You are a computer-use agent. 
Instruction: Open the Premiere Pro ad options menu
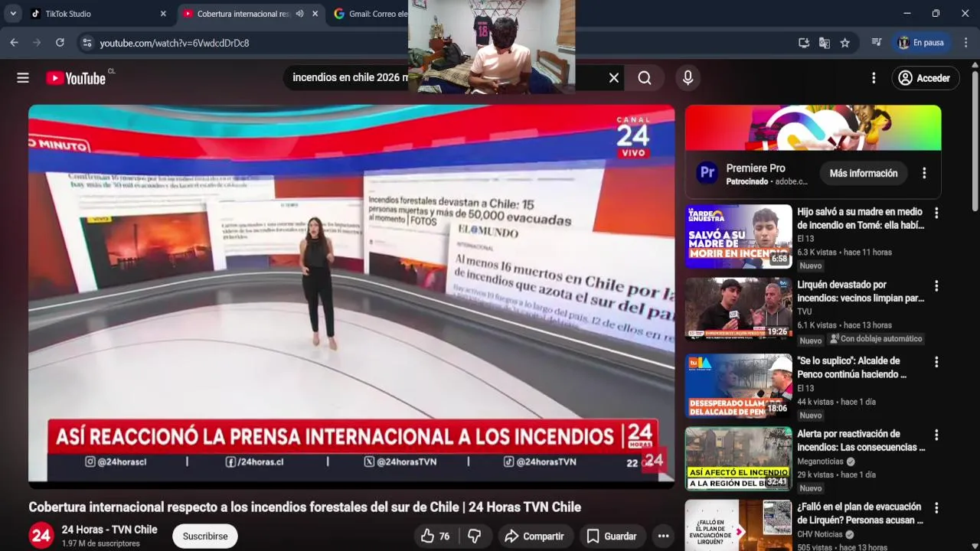tap(924, 173)
